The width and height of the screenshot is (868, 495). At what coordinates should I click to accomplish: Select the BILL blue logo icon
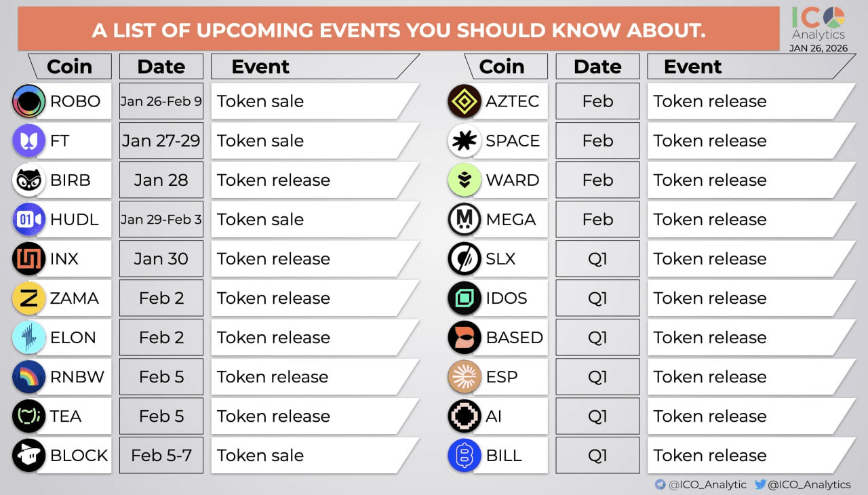pos(465,456)
